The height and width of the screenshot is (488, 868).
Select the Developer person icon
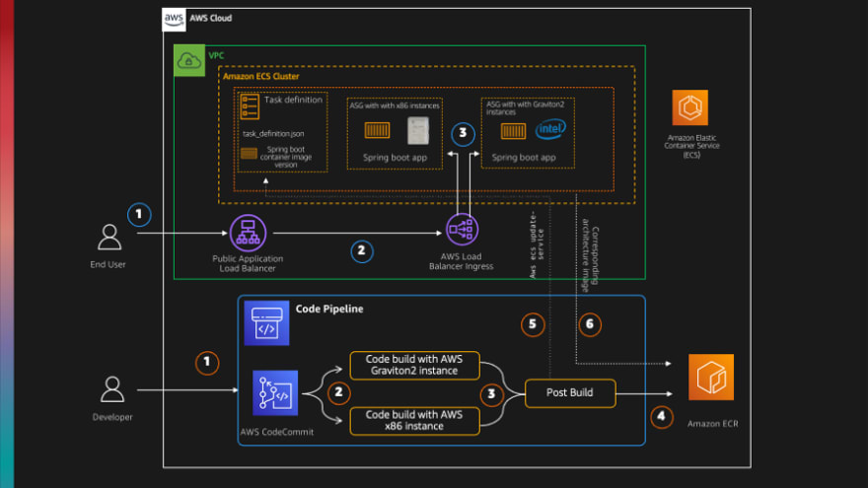(112, 389)
